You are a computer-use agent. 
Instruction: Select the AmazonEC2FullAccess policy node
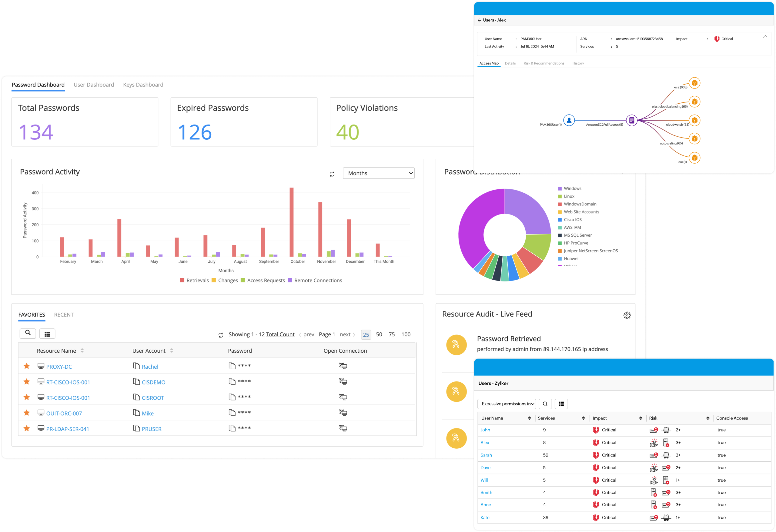(x=631, y=120)
